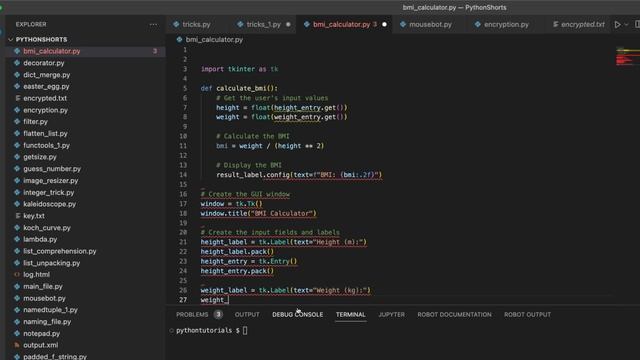
Task: Open namedtuple_1.py in the file list
Action: pyautogui.click(x=50, y=310)
